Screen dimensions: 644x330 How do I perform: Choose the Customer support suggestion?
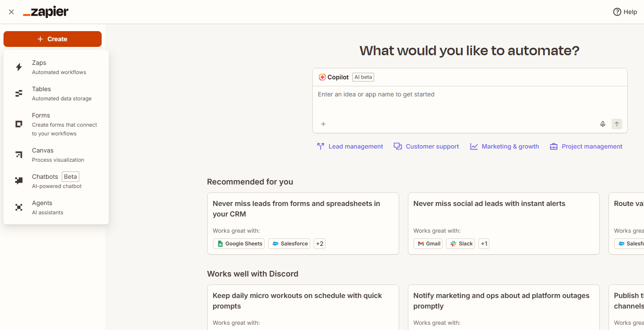tap(426, 146)
